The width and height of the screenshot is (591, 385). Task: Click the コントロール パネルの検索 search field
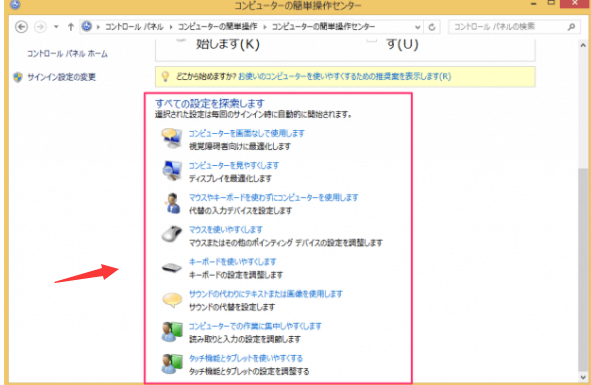tap(514, 27)
